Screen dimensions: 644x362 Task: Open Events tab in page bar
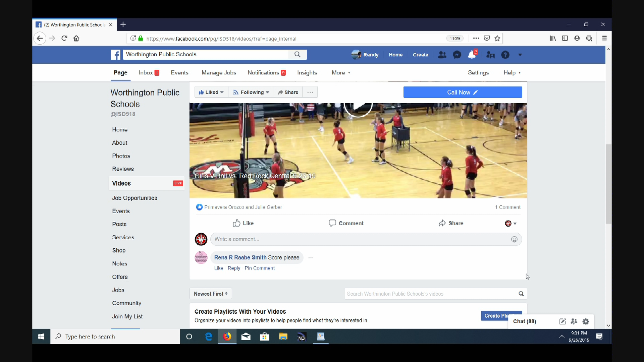coord(179,73)
